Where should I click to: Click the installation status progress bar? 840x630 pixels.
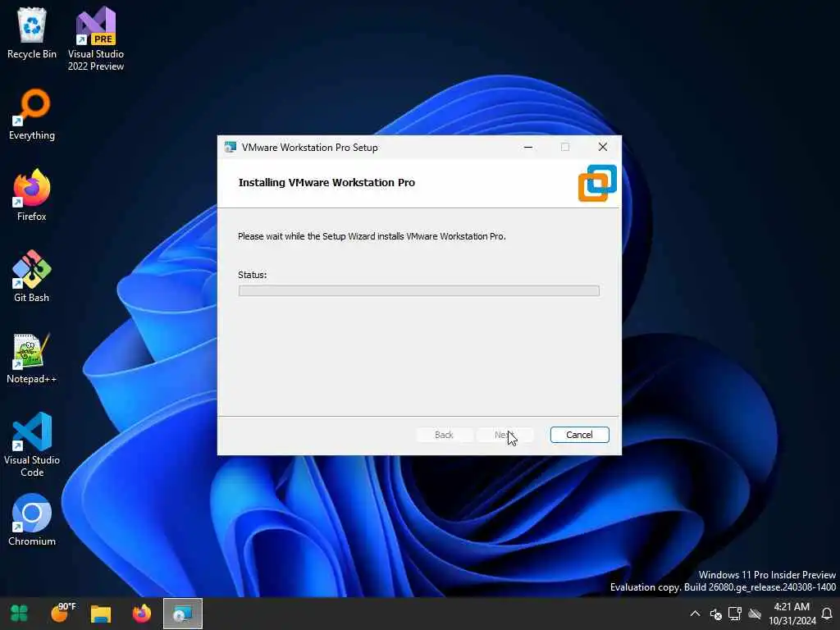(x=419, y=291)
